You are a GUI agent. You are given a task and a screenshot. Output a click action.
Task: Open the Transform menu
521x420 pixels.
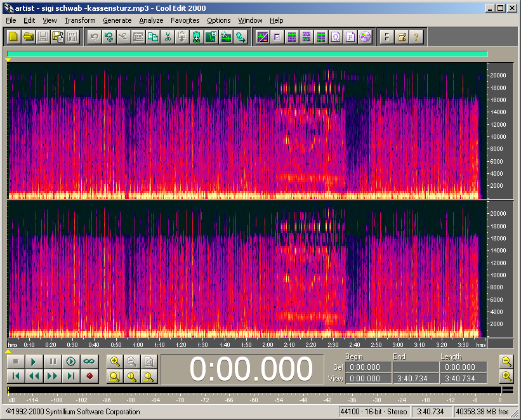pyautogui.click(x=79, y=20)
